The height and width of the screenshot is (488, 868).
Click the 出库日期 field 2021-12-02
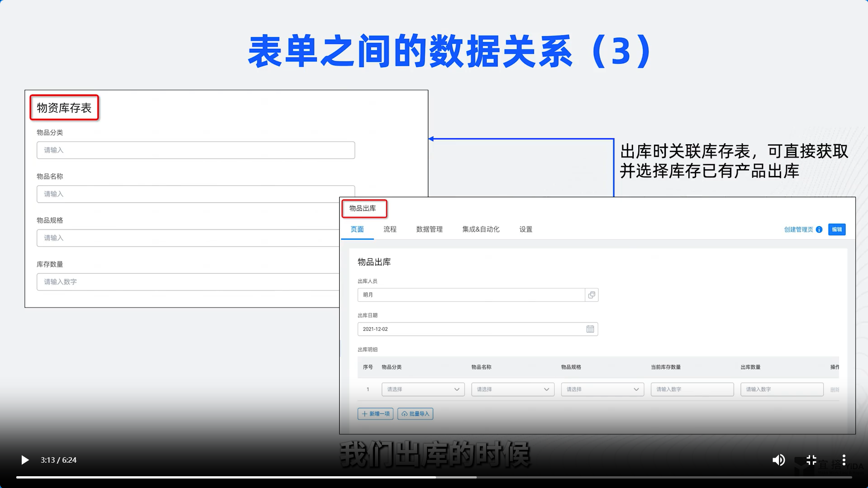pyautogui.click(x=478, y=329)
